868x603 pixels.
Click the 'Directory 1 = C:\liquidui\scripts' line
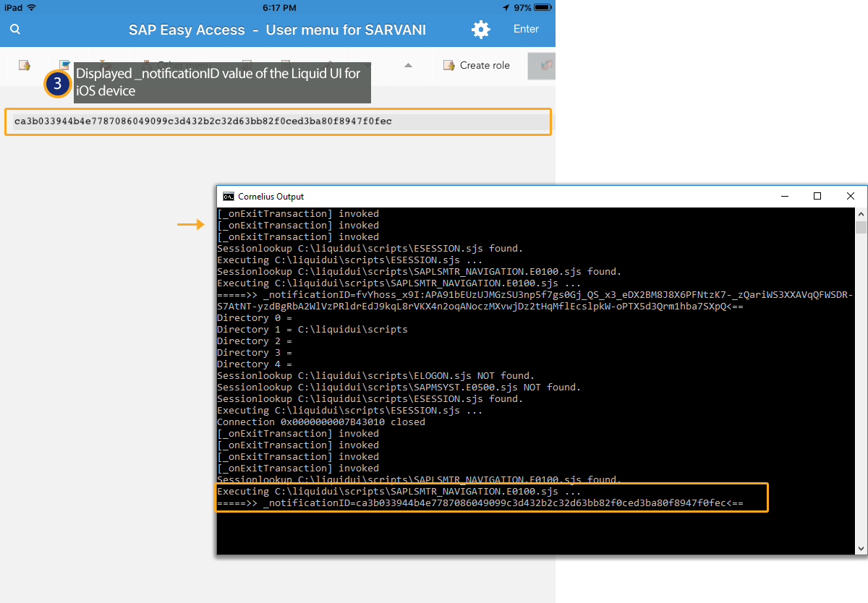point(312,330)
